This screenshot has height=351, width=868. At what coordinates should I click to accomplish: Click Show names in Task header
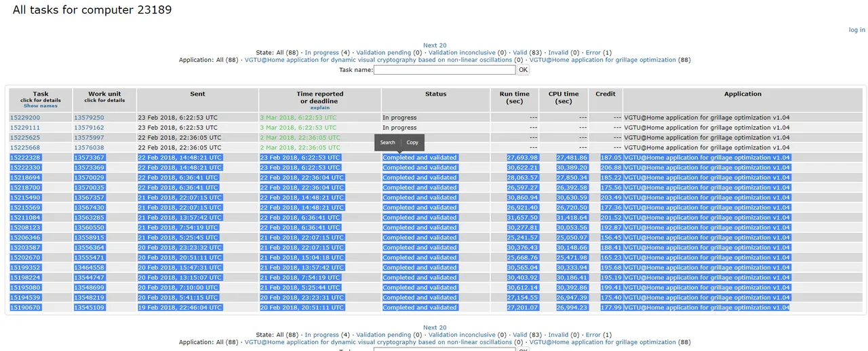[x=41, y=106]
